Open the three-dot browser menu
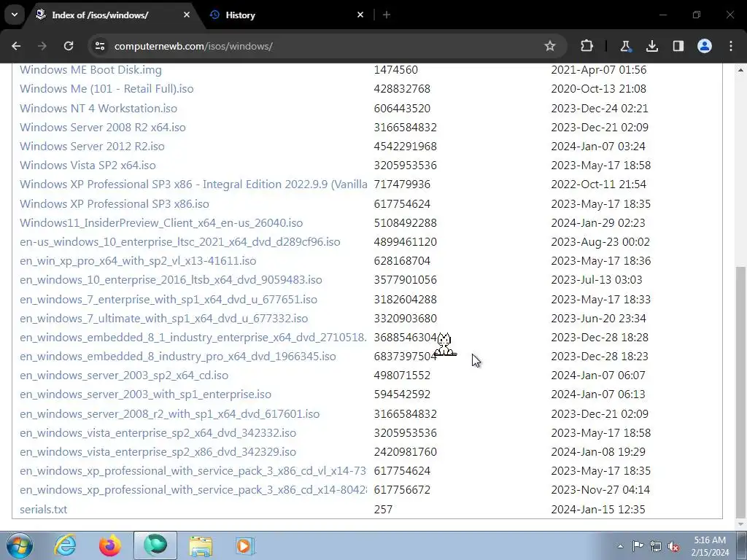 coord(731,46)
